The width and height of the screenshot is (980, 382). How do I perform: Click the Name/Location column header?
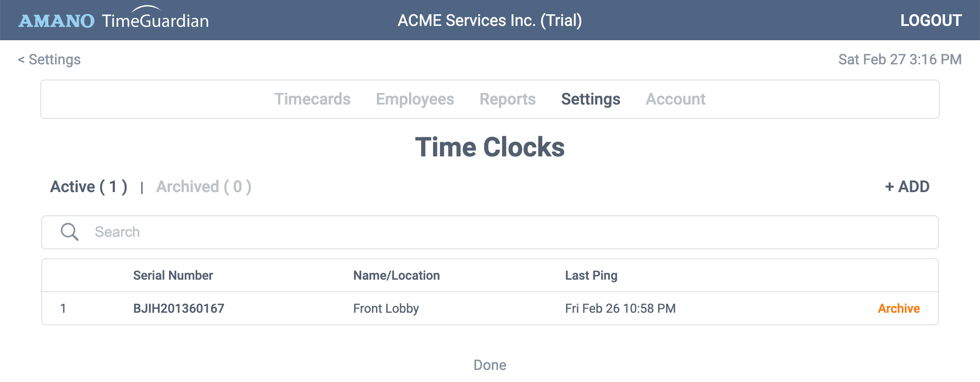[397, 275]
